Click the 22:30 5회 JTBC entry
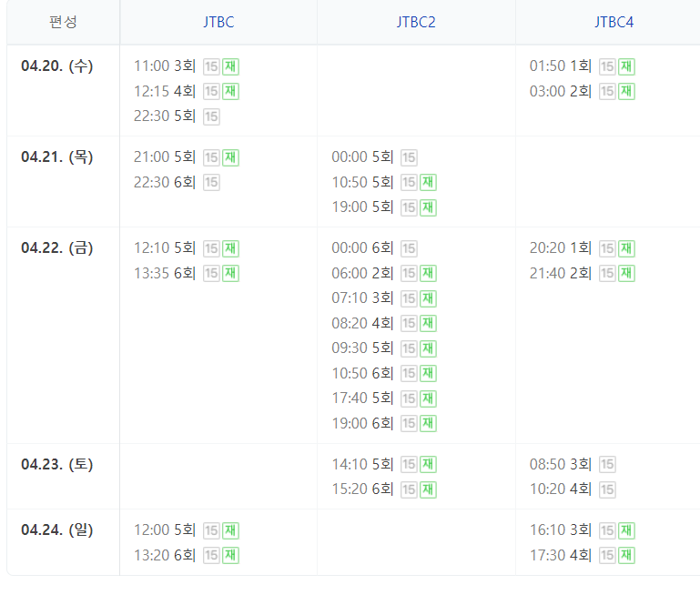This screenshot has height=595, width=700. click(165, 116)
